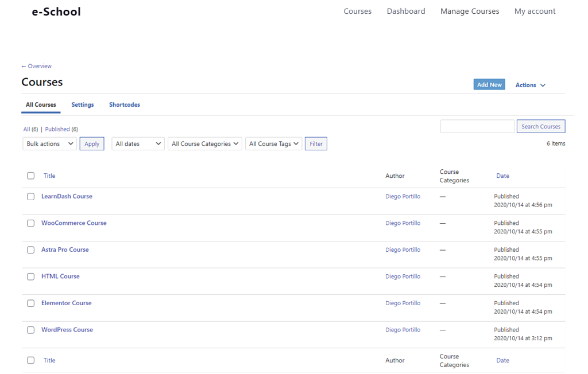Tick the select-all checkbox in the table header

[31, 176]
